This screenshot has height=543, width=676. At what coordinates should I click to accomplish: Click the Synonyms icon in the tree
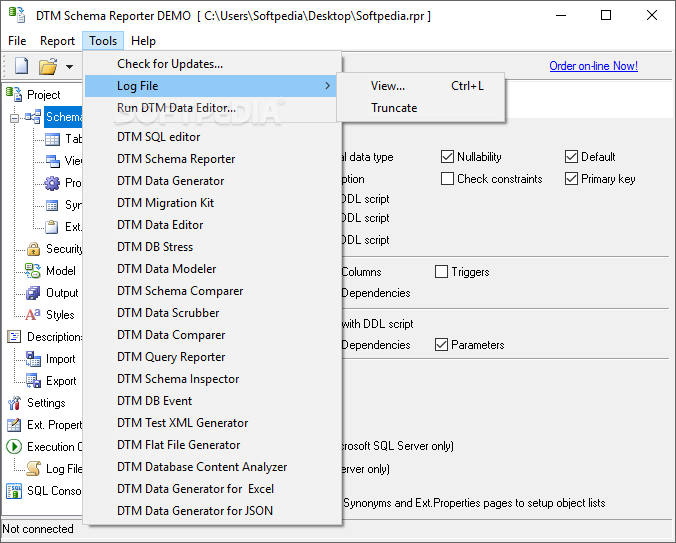(x=52, y=205)
